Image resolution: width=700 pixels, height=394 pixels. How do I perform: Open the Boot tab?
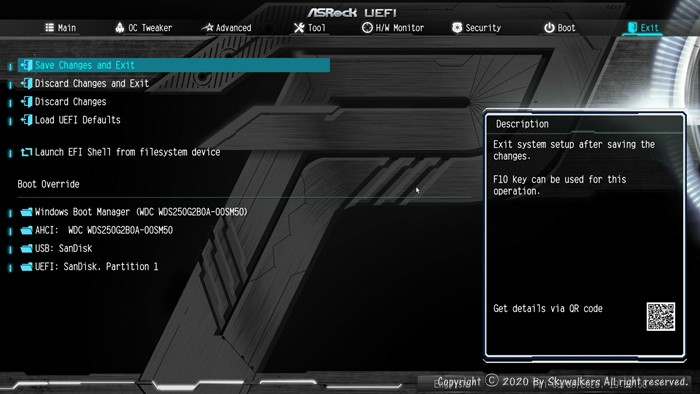[x=559, y=28]
